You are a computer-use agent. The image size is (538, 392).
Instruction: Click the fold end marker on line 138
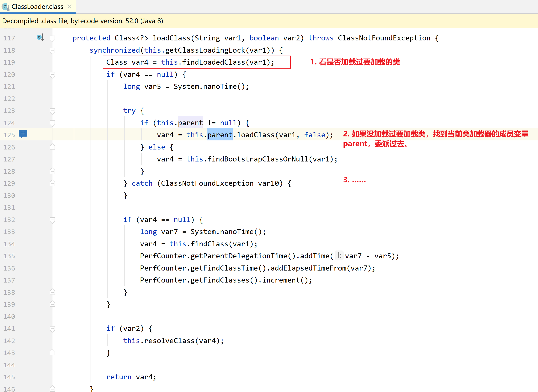point(53,292)
